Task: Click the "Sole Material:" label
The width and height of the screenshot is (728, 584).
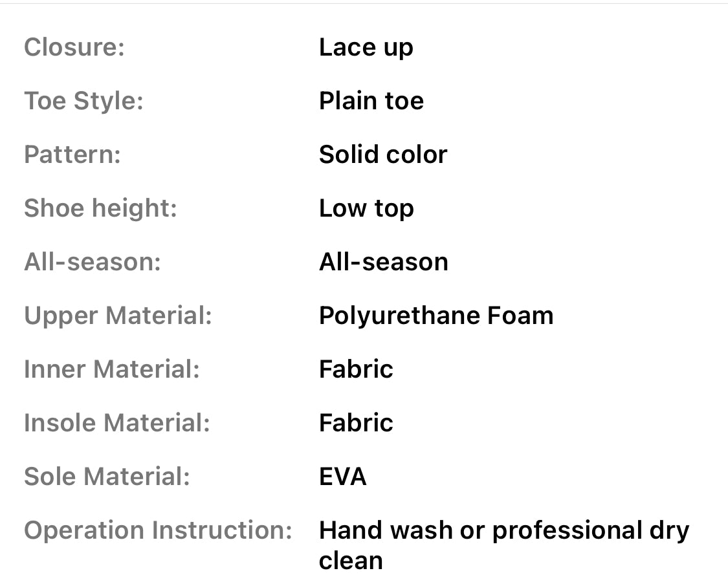Action: point(107,477)
